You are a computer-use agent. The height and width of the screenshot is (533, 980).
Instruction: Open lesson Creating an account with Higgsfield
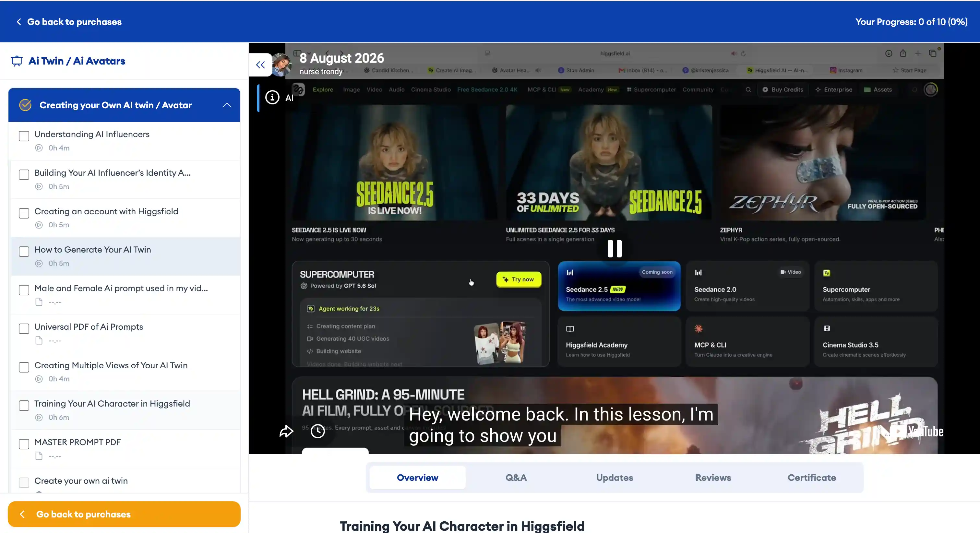pyautogui.click(x=106, y=211)
